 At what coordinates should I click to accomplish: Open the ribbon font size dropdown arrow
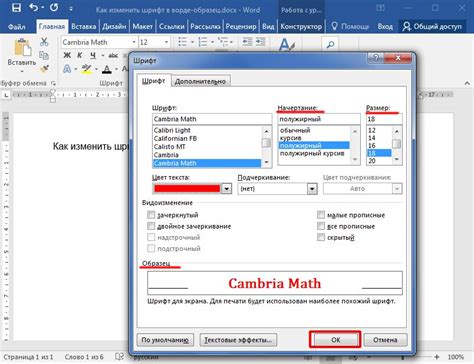pos(166,42)
